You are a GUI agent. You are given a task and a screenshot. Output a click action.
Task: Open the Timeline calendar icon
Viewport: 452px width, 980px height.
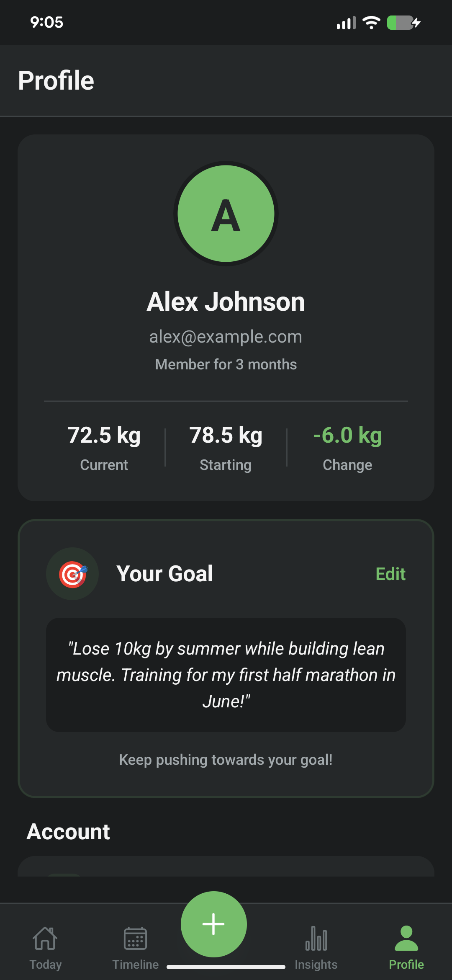(135, 938)
